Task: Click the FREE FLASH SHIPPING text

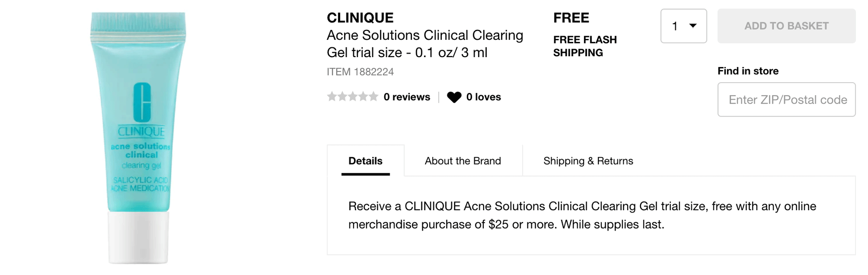Action: tap(585, 46)
